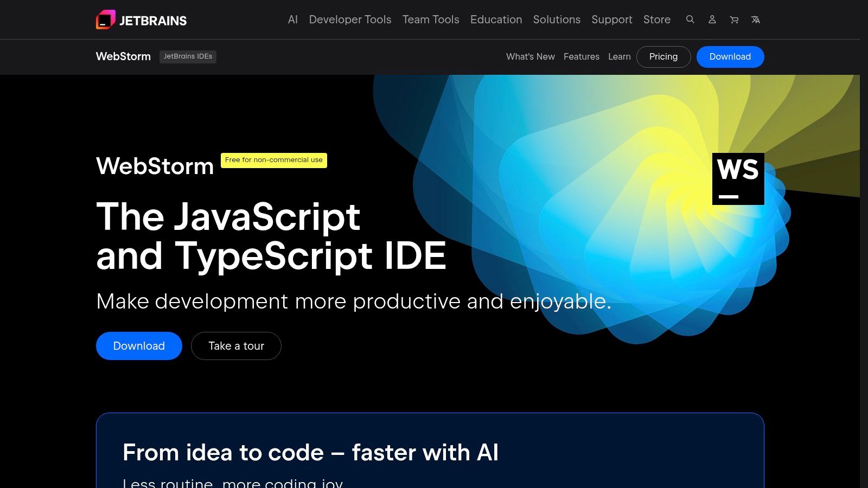Image resolution: width=868 pixels, height=488 pixels.
Task: Click the yellow Free for non-commercial use label
Action: coord(273,160)
